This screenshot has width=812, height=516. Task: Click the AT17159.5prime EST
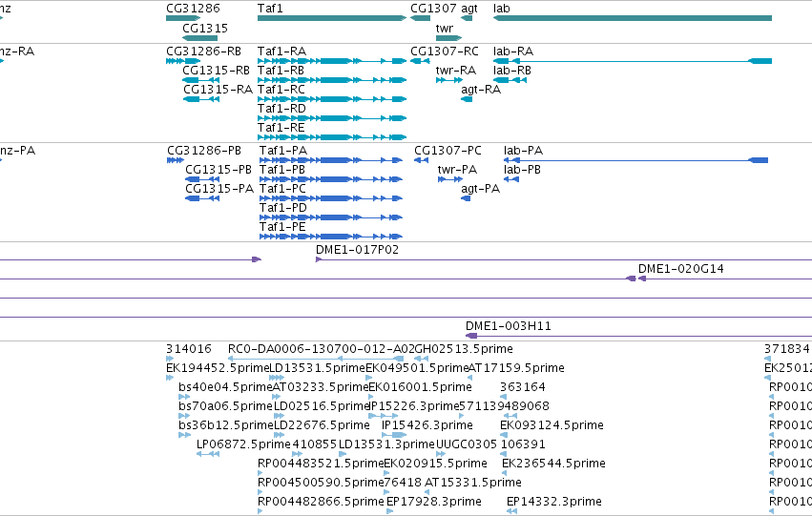pyautogui.click(x=470, y=378)
